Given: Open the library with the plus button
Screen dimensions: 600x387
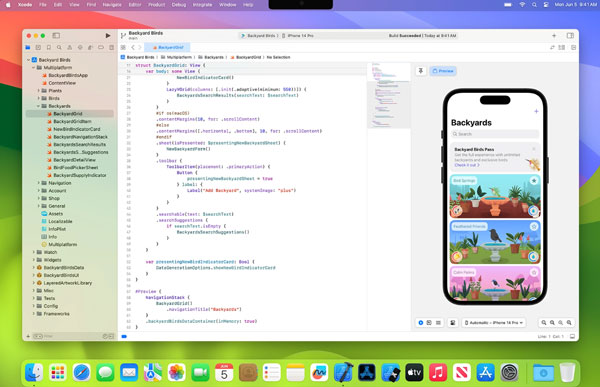Looking at the screenshot, I should tap(554, 36).
